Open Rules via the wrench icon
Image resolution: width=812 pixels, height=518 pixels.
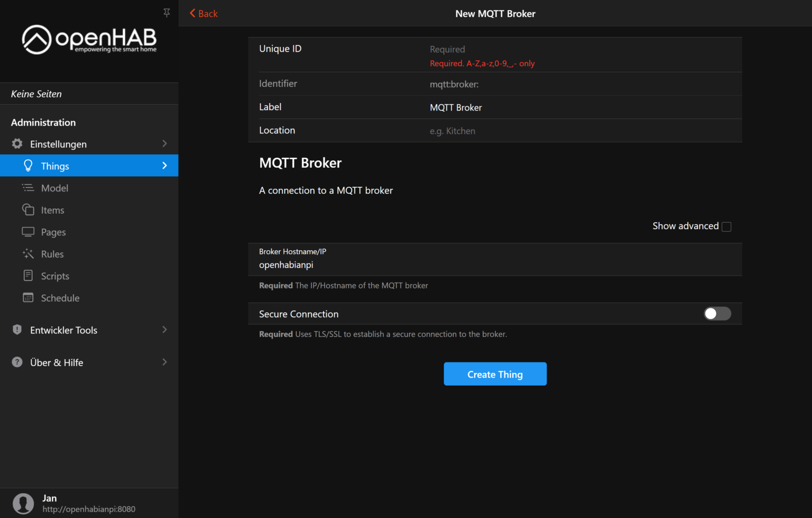click(x=28, y=253)
